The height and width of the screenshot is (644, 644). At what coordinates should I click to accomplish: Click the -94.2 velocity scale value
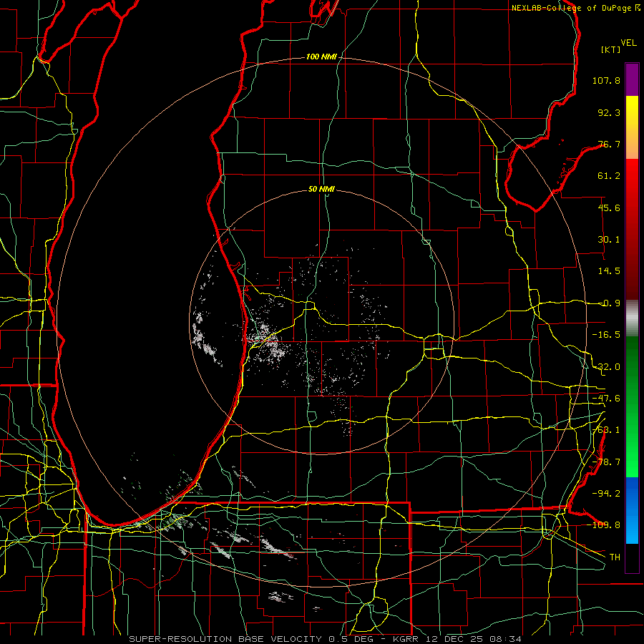[x=606, y=493]
